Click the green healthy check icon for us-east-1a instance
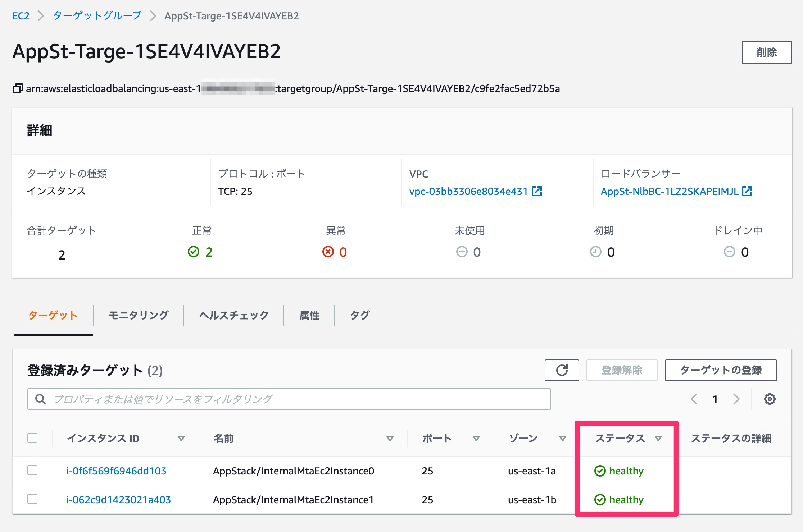This screenshot has width=803, height=532. click(x=600, y=470)
